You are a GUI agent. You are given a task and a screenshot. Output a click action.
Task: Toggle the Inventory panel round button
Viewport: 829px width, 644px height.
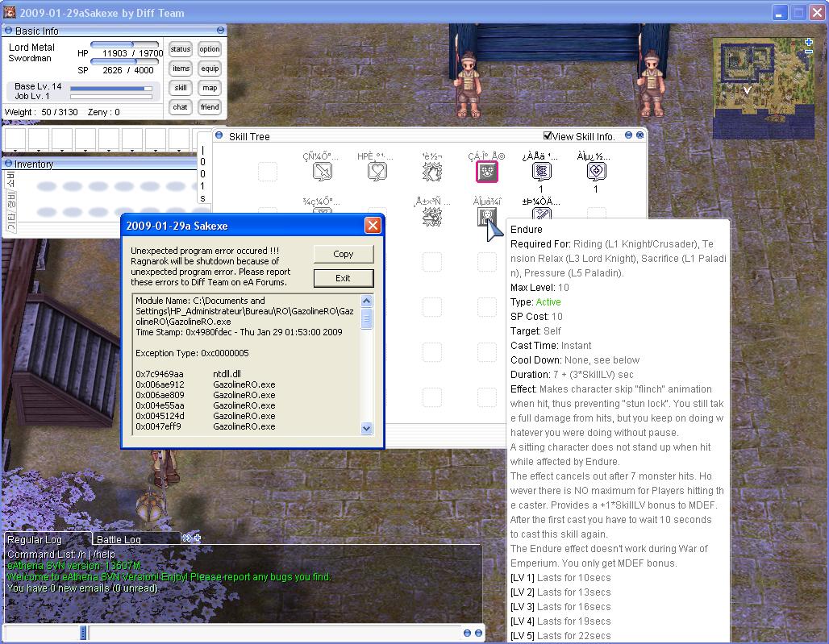(9, 164)
